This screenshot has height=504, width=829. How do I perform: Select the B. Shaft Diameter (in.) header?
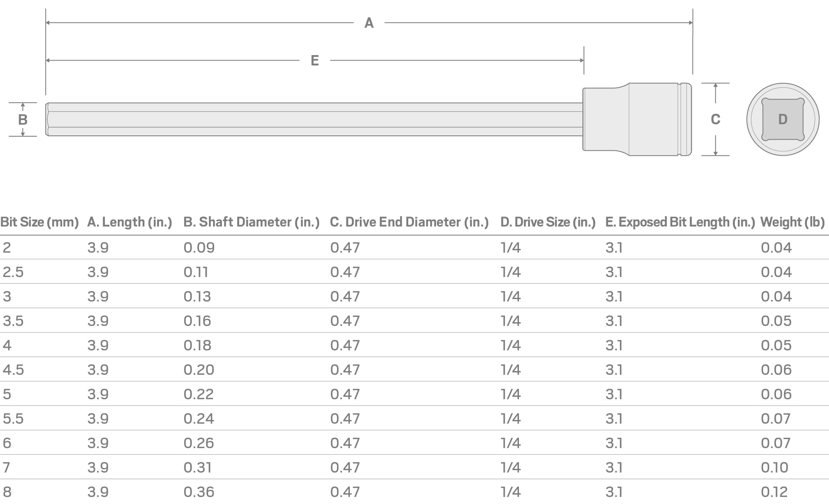(252, 222)
